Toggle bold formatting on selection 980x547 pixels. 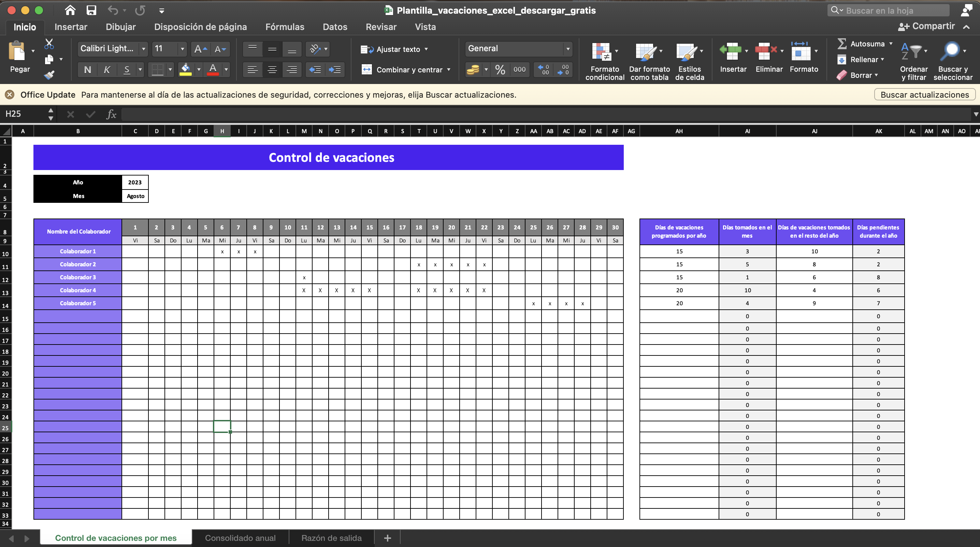(87, 69)
